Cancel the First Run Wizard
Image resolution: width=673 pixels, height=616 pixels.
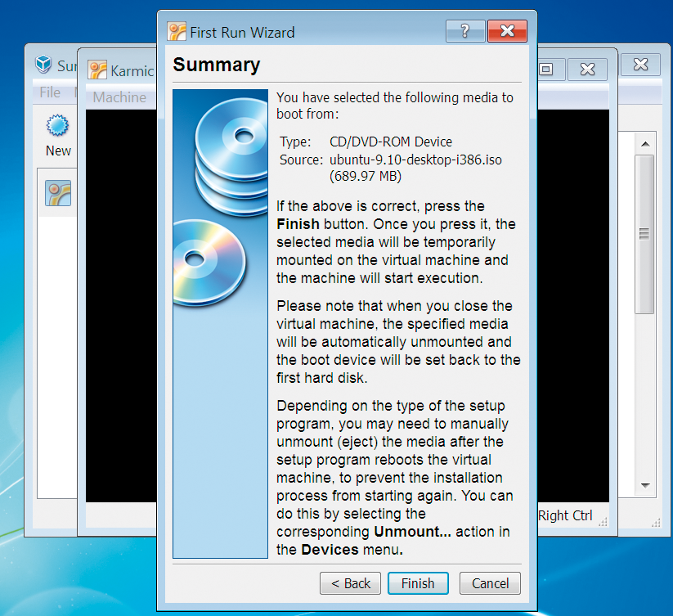pos(490,583)
